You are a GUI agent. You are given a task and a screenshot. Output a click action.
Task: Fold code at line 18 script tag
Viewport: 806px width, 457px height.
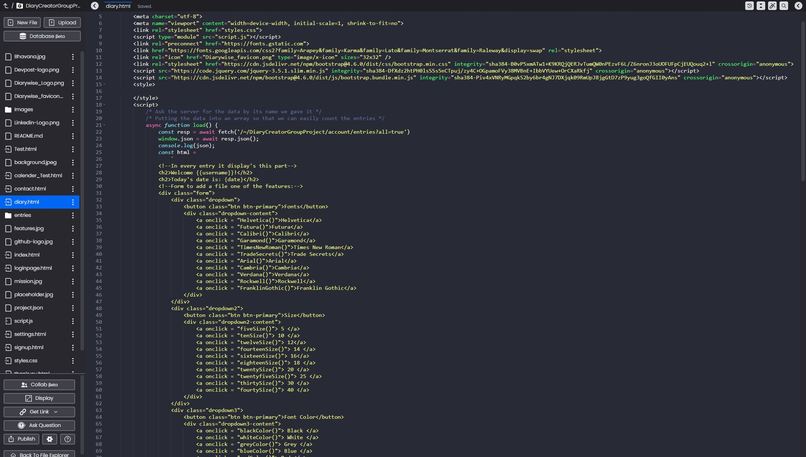(x=105, y=105)
